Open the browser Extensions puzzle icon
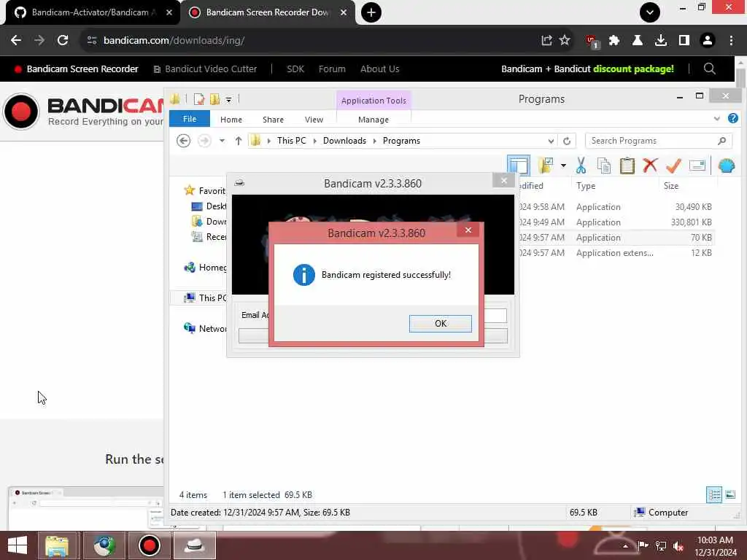This screenshot has width=747, height=560. (x=614, y=41)
